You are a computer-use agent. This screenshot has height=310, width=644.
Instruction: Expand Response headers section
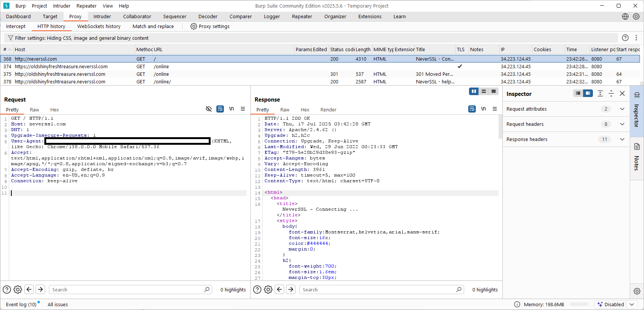coord(622,139)
